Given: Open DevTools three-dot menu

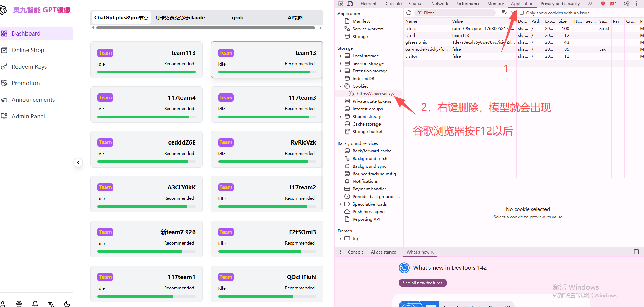Looking at the screenshot, I should (x=636, y=3).
